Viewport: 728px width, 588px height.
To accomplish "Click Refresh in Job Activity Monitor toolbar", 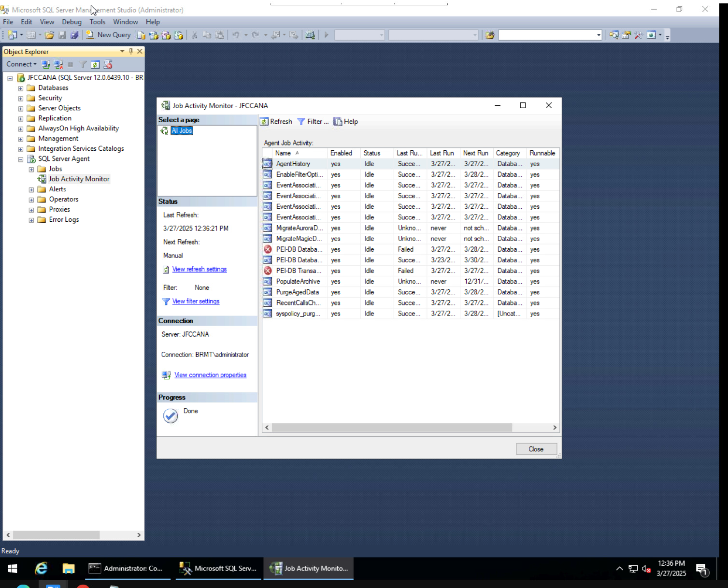I will click(x=276, y=122).
